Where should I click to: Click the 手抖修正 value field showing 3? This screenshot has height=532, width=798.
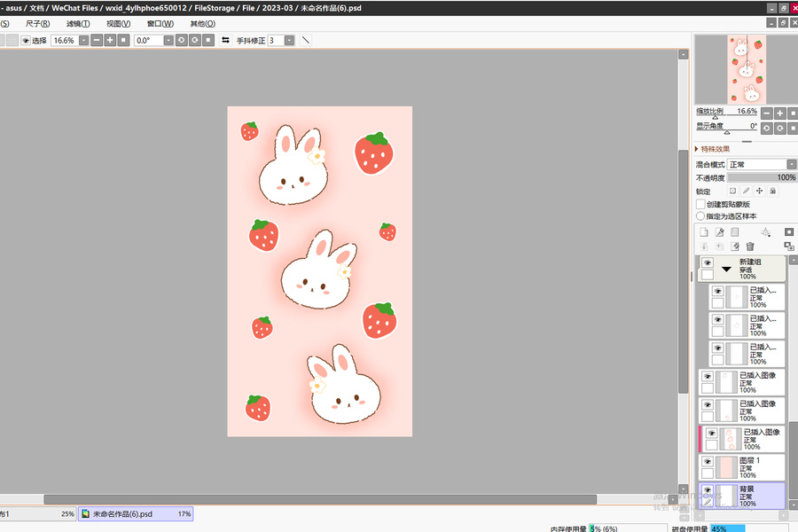(x=276, y=40)
